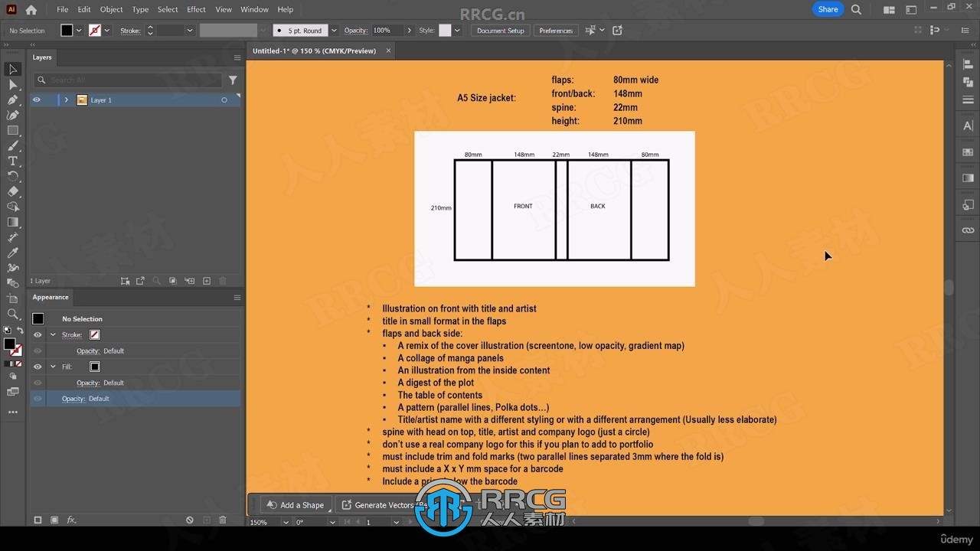The image size is (980, 551).
Task: Click the Stroke swatch in Appearance panel
Action: pos(95,334)
